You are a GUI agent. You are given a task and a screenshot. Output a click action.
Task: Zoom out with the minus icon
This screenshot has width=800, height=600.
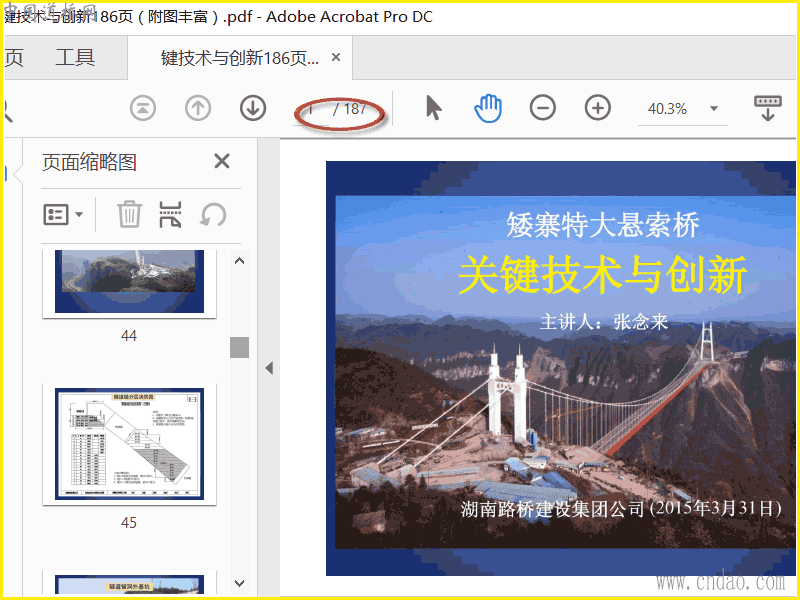click(x=543, y=108)
